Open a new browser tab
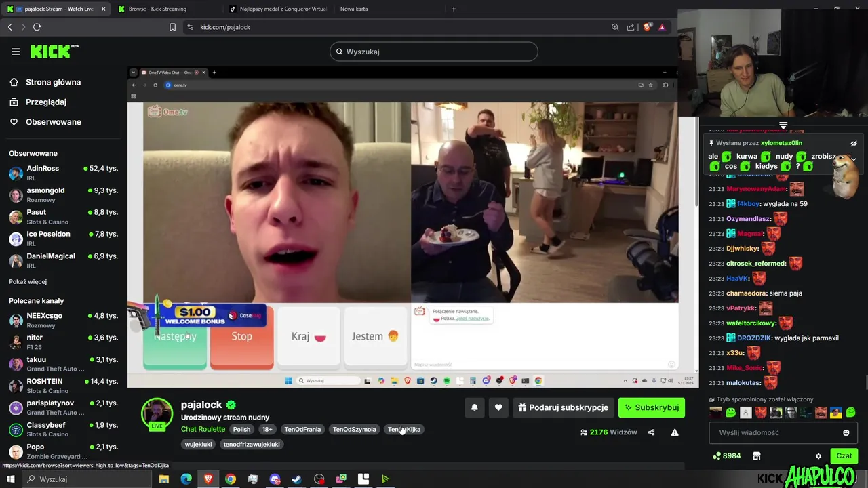The height and width of the screenshot is (488, 868). coord(454,9)
